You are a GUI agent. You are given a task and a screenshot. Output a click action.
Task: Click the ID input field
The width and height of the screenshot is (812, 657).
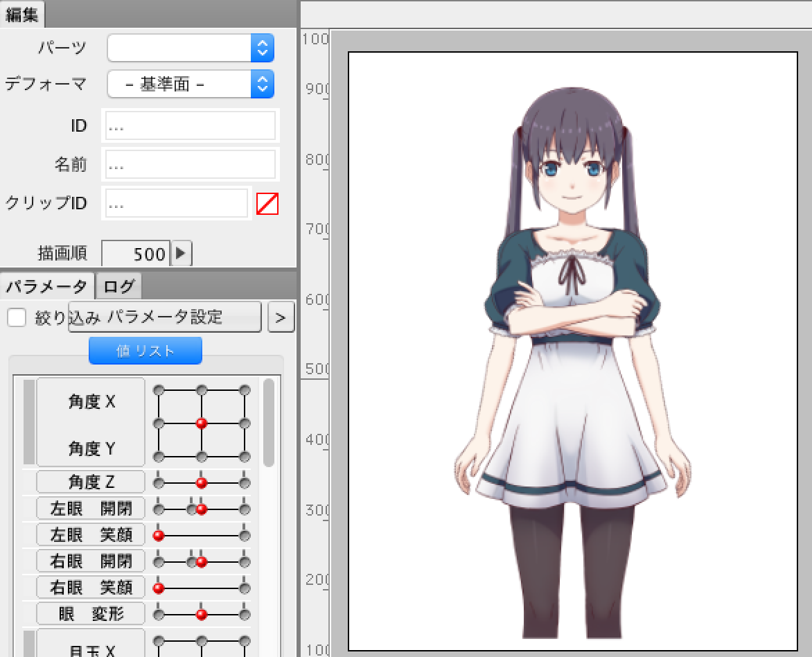tap(191, 126)
